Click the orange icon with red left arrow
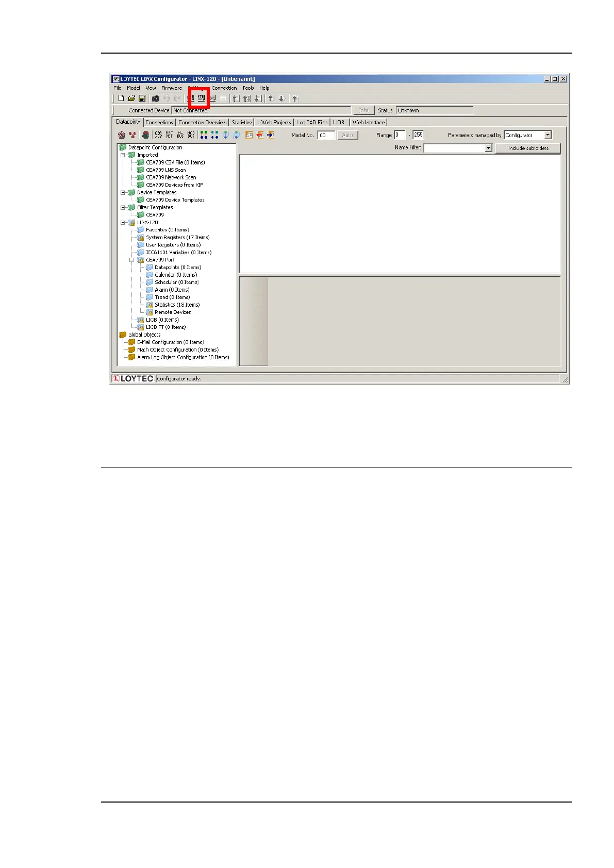 (x=260, y=135)
